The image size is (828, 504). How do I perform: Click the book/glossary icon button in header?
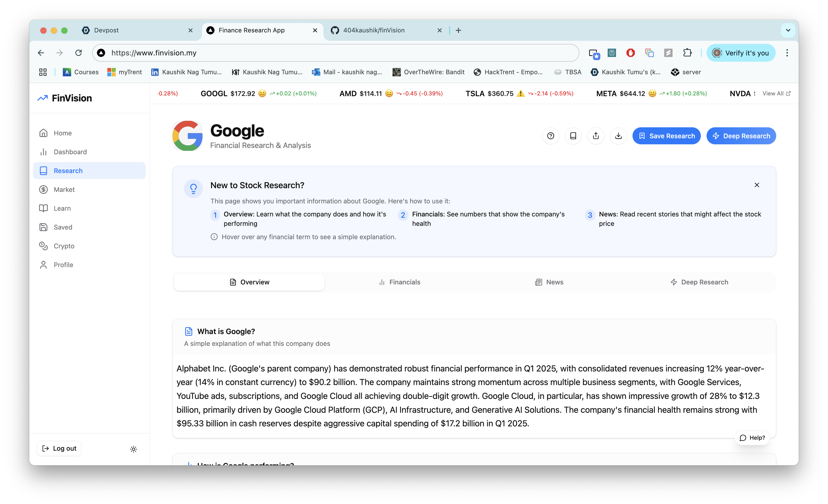click(x=573, y=136)
